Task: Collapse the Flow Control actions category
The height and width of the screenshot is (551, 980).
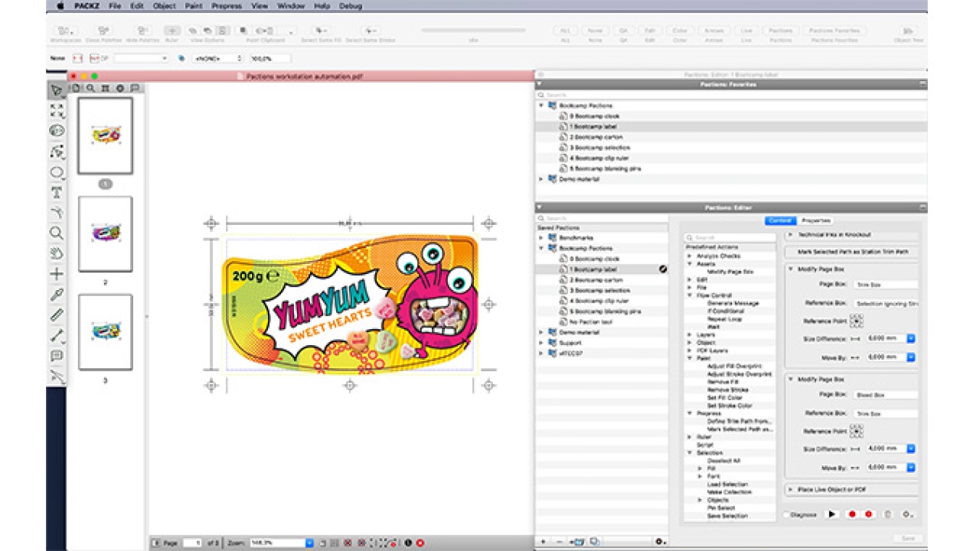Action: tap(689, 295)
